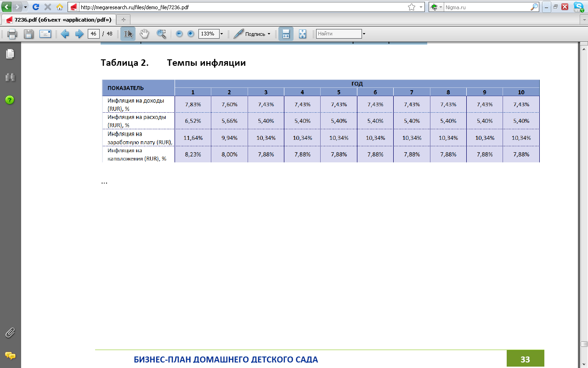Click the 9,94% cell in year 2
Screen dimensions: 588x368
pyautogui.click(x=229, y=138)
